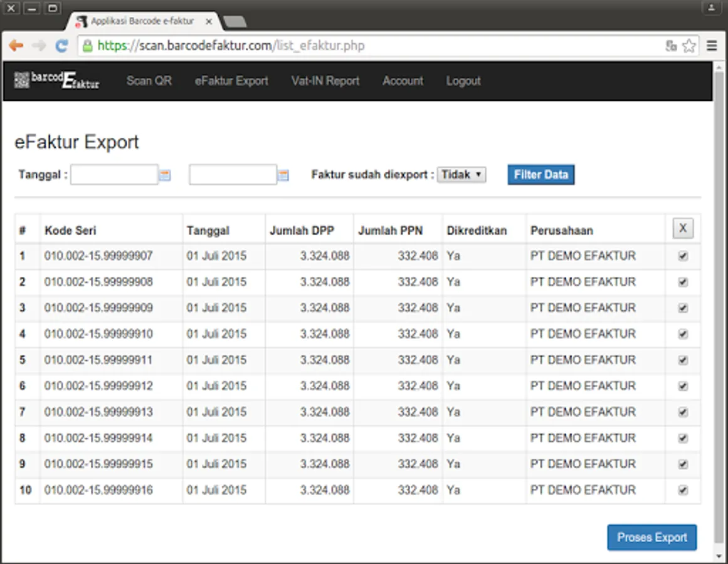
Task: Uncheck row 10 invoice 99999916 checkbox
Action: pyautogui.click(x=683, y=490)
